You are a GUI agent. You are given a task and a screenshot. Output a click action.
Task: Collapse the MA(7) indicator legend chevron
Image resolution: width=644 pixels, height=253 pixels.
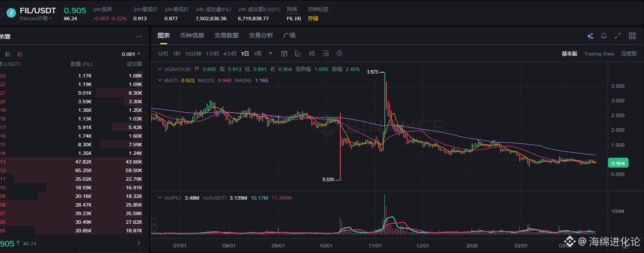tap(160, 80)
